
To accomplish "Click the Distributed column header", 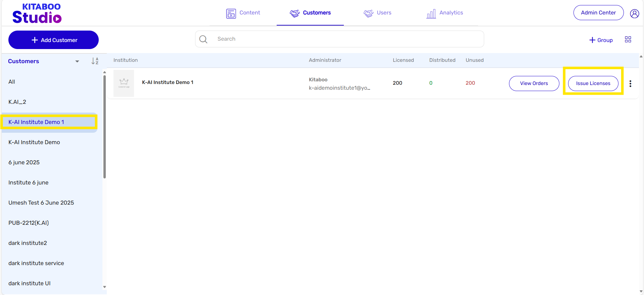I will pos(442,60).
